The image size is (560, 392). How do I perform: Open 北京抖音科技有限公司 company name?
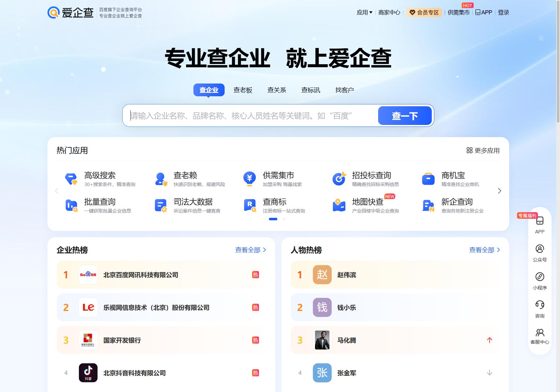click(134, 373)
